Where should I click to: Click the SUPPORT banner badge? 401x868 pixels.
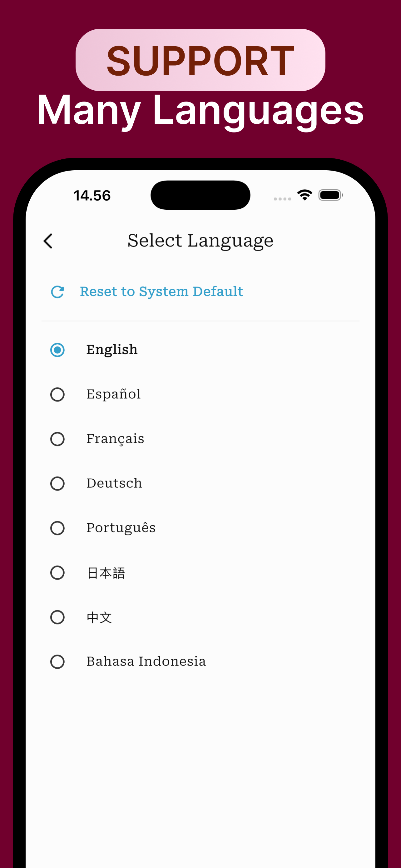click(x=200, y=60)
